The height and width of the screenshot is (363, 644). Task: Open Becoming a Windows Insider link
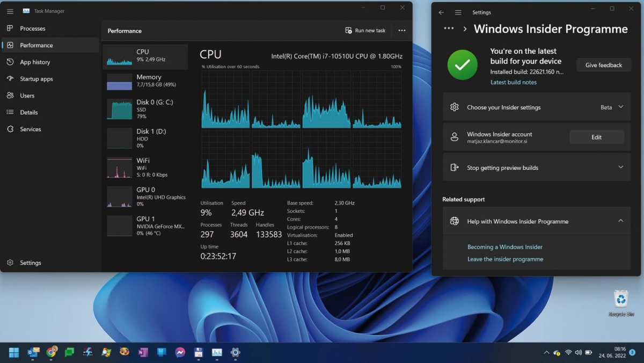coord(505,247)
